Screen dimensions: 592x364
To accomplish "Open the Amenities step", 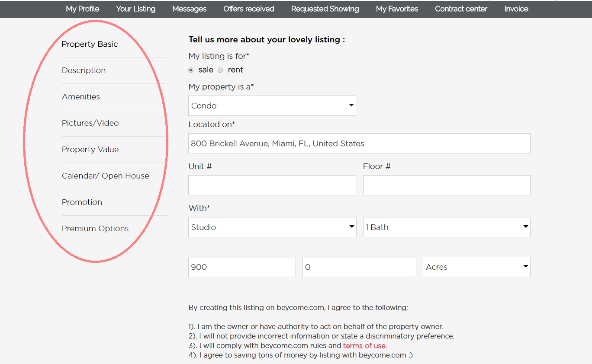I will (81, 97).
